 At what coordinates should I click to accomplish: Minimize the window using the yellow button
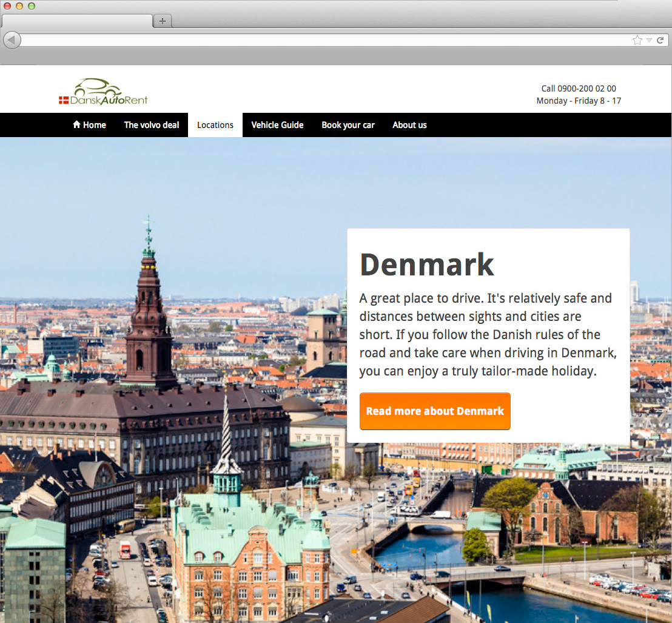(19, 6)
